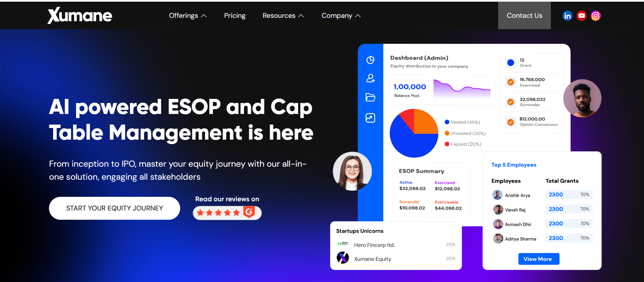Click the trend chart sidebar icon
644x282 pixels.
[x=370, y=118]
